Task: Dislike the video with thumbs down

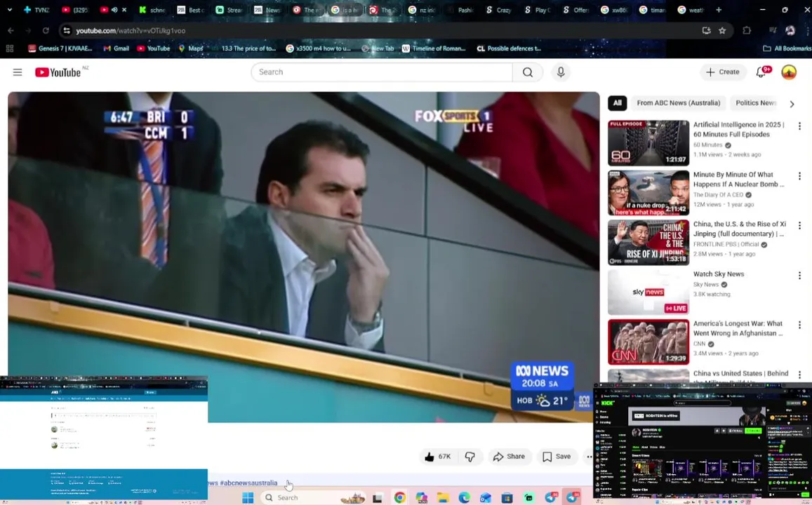Action: tap(470, 457)
